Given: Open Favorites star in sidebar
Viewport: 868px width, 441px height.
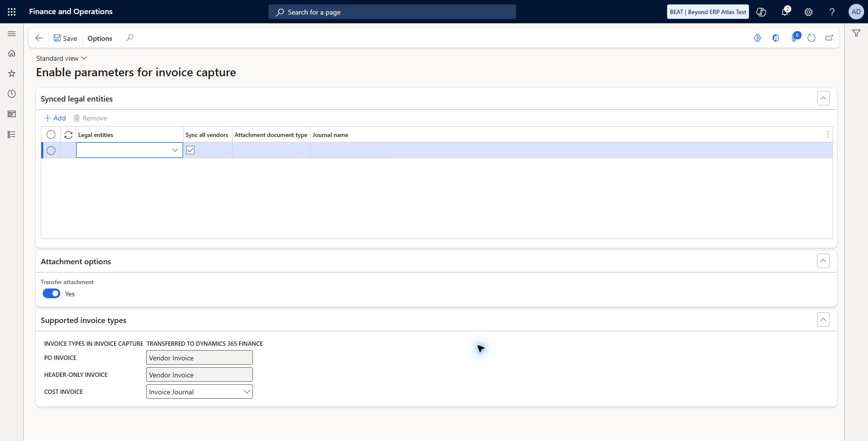Looking at the screenshot, I should click(12, 73).
